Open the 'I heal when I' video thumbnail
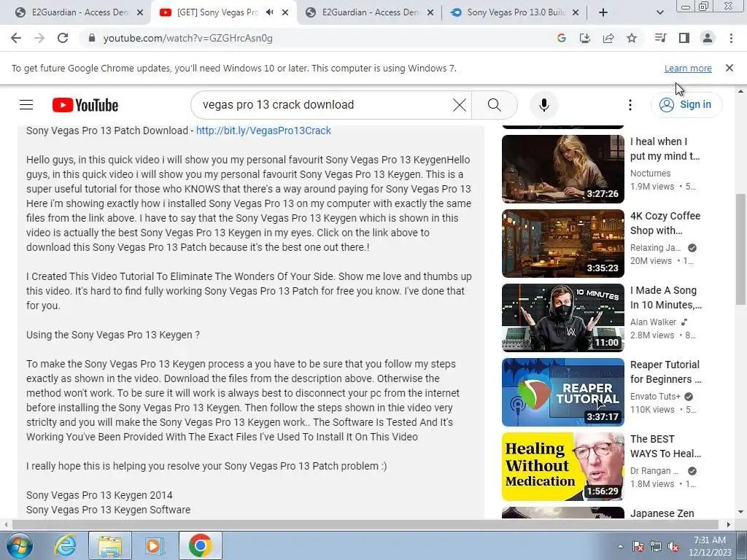This screenshot has width=747, height=560. [562, 169]
